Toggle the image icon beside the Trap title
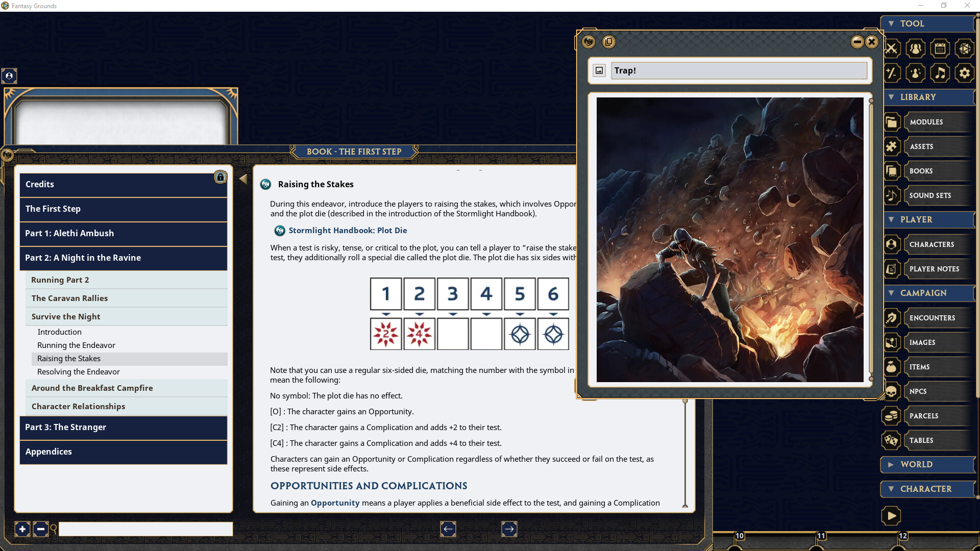The width and height of the screenshot is (980, 551). 599,70
